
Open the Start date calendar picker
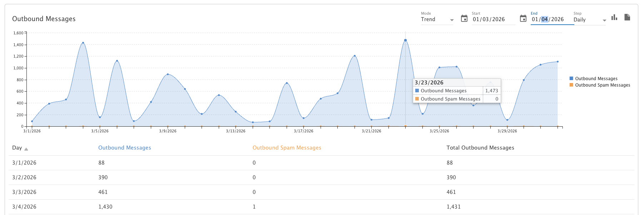(x=464, y=19)
